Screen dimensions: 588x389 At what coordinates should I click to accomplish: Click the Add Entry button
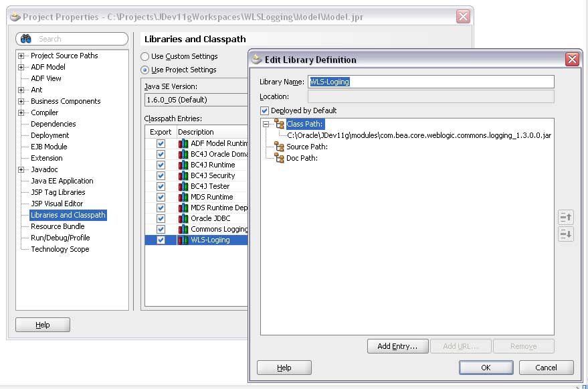(397, 346)
